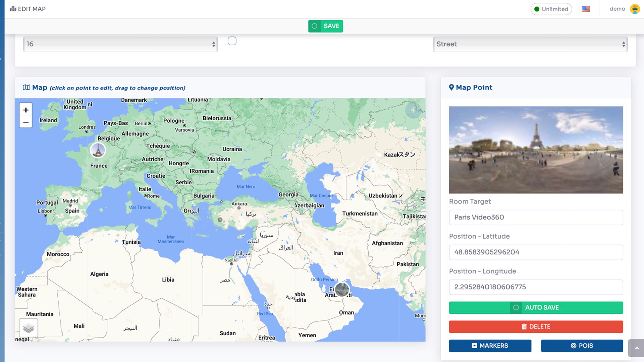Select the Eiffel Tower marker on France

coord(98,150)
